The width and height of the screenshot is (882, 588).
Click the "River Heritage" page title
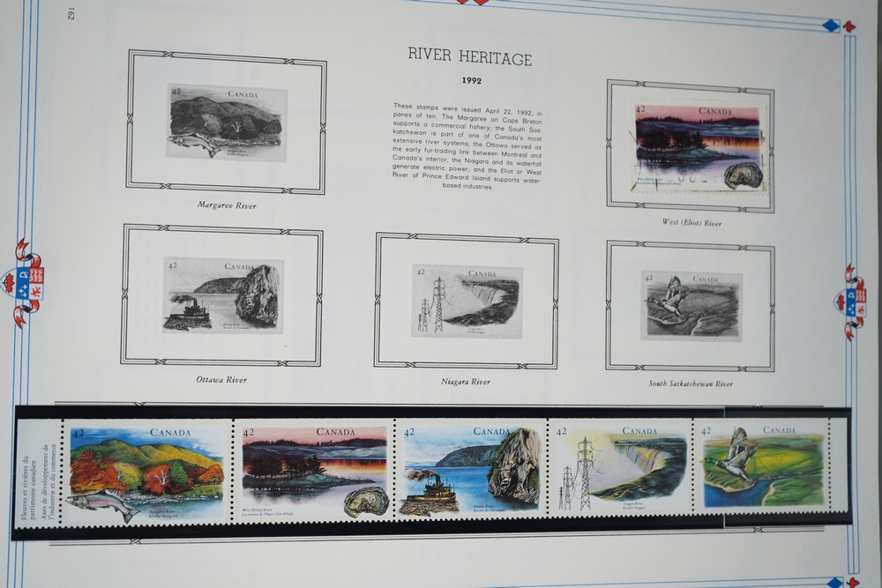[469, 58]
